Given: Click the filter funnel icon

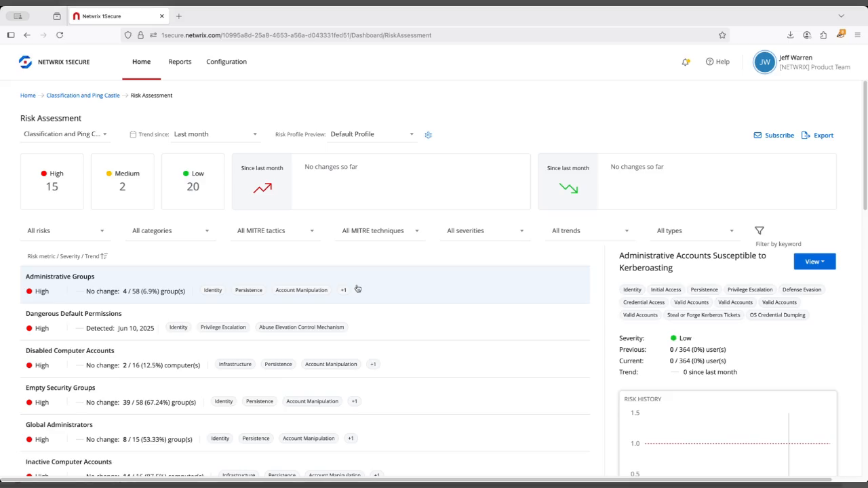Looking at the screenshot, I should coord(759,230).
